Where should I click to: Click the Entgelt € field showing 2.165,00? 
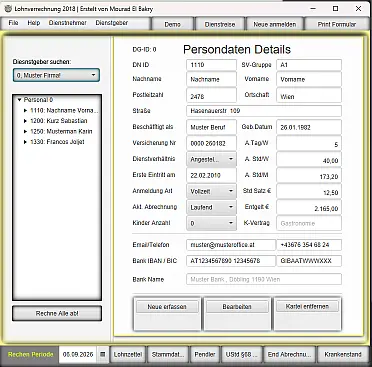coord(309,207)
